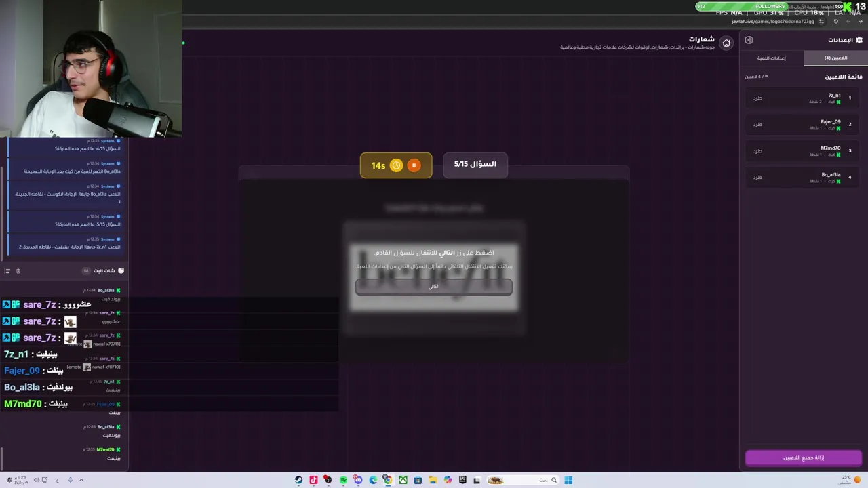Open Microsoft Edge from the taskbar

[x=373, y=480]
